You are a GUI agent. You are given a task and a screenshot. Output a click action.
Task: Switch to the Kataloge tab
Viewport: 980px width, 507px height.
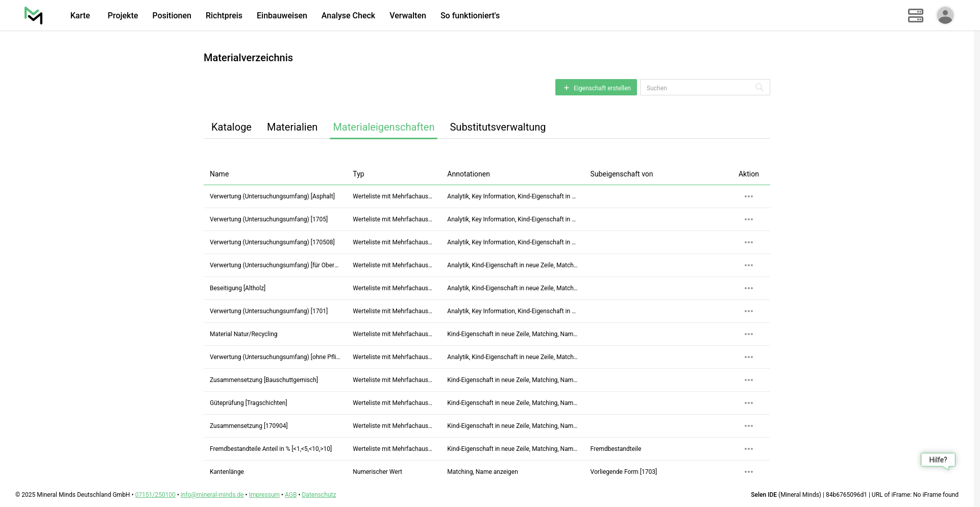click(x=231, y=127)
